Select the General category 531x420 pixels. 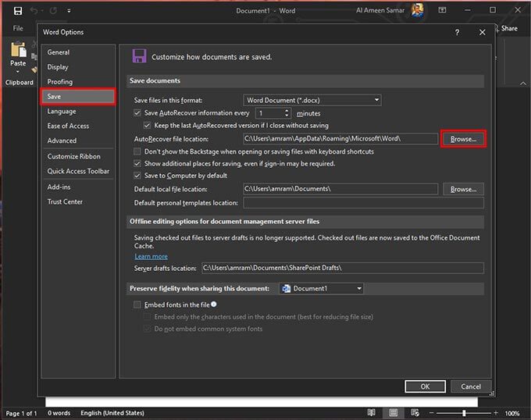(78, 52)
